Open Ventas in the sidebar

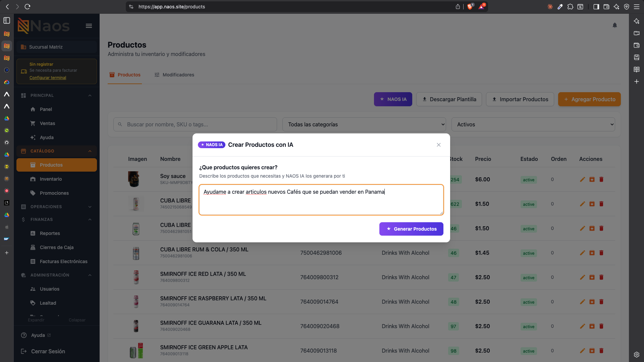[57, 123]
